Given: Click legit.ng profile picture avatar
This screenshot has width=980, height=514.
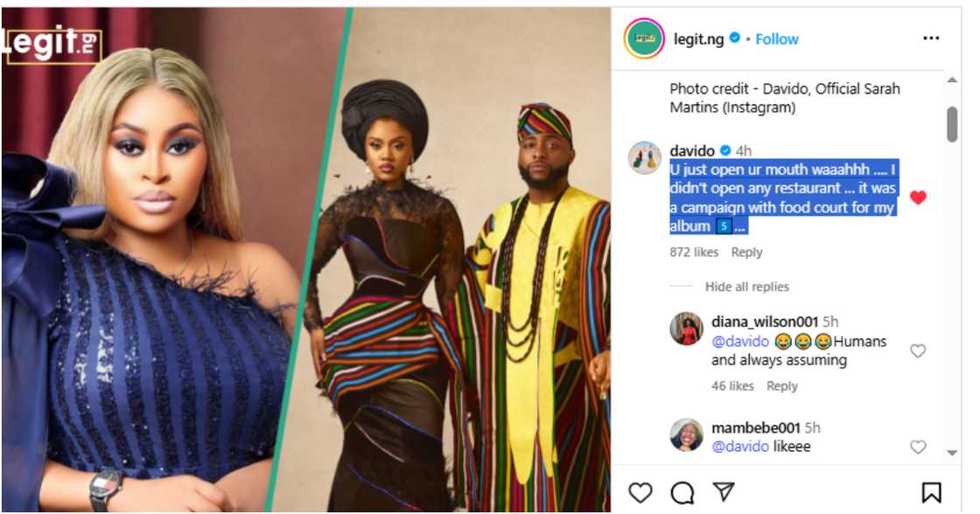Looking at the screenshot, I should coord(645,39).
